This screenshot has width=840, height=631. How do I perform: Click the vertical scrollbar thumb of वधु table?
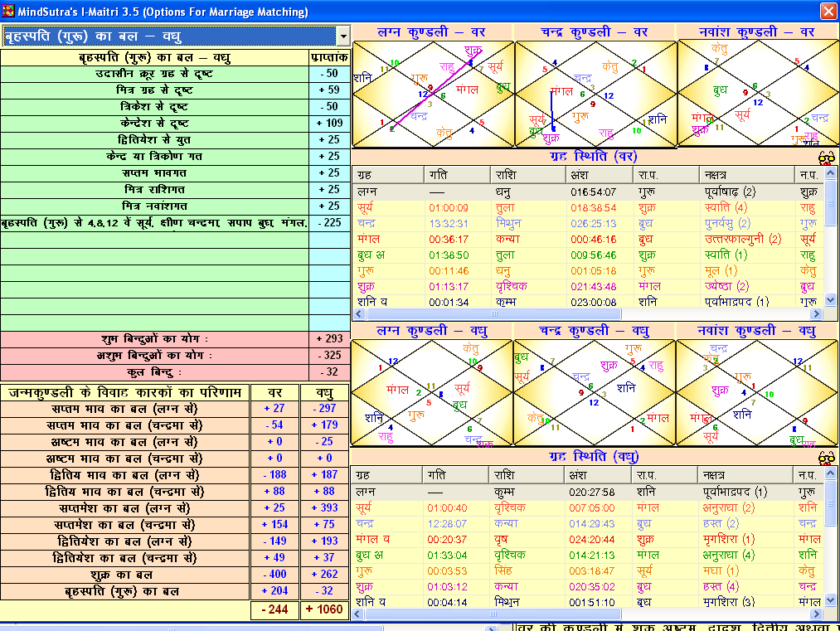click(830, 502)
